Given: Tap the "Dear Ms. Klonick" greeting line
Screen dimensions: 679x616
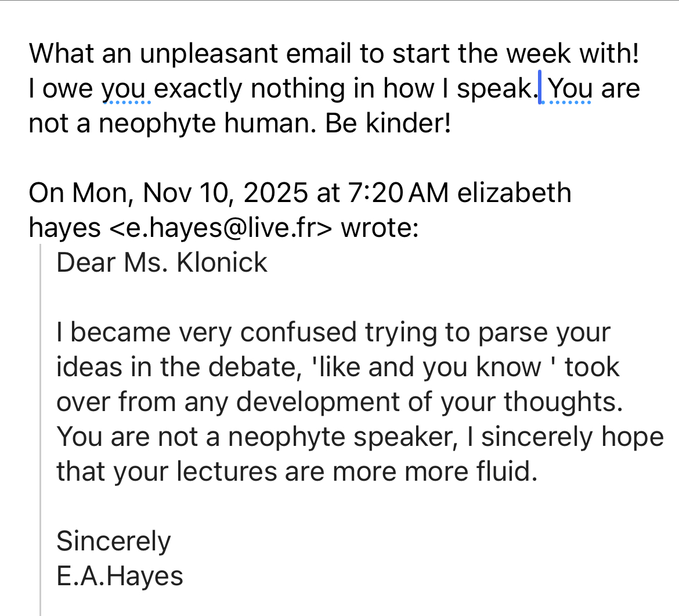Looking at the screenshot, I should [x=162, y=262].
